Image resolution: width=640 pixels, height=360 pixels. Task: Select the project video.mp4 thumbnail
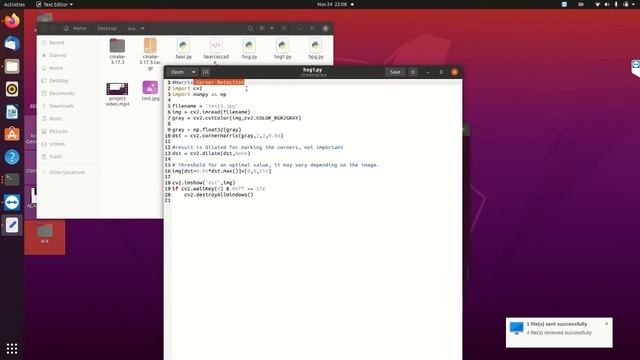point(117,94)
